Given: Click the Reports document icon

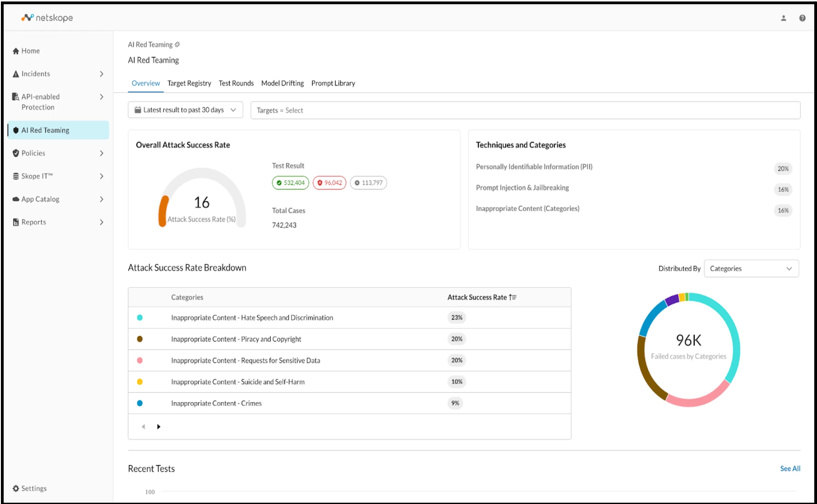Looking at the screenshot, I should [x=16, y=222].
